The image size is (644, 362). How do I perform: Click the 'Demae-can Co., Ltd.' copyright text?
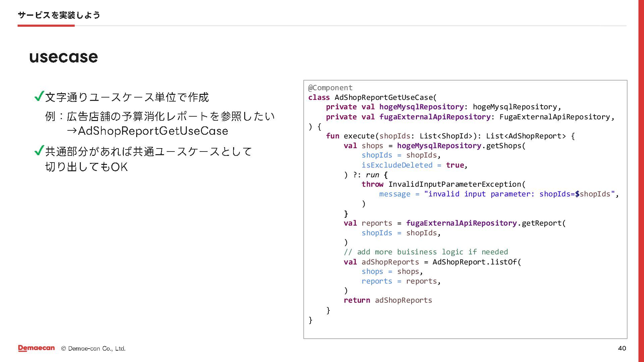coord(97,349)
